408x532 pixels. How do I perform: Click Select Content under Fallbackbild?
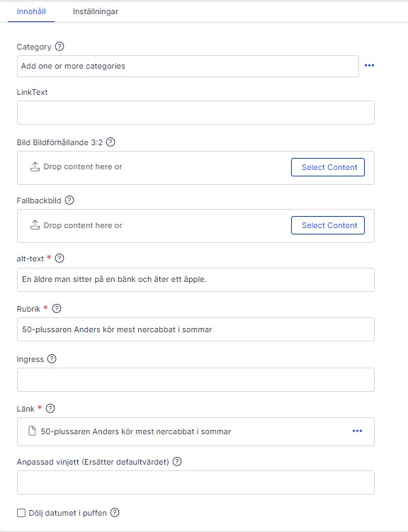click(x=328, y=225)
